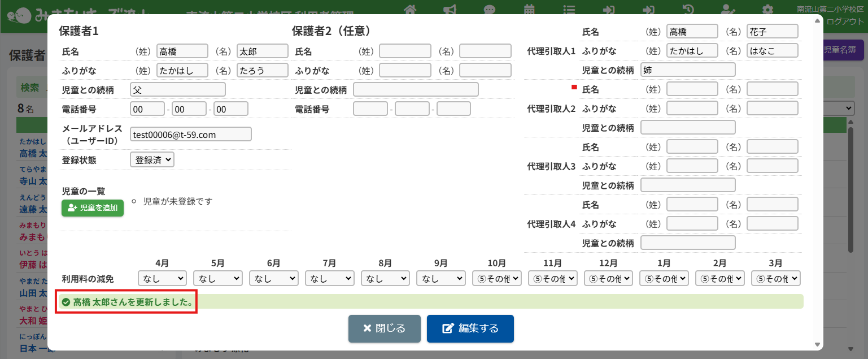Open the calendar icon in the header
868x359 pixels.
529,10
